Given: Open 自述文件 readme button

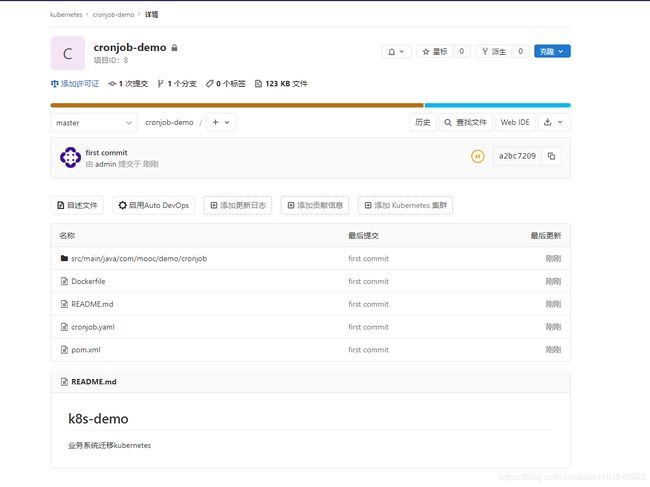Looking at the screenshot, I should tap(77, 205).
